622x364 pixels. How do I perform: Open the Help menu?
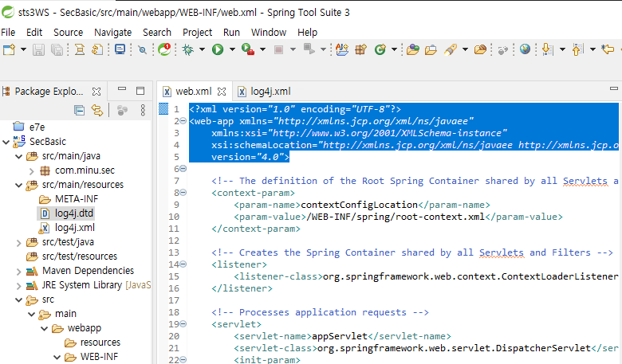tap(308, 33)
